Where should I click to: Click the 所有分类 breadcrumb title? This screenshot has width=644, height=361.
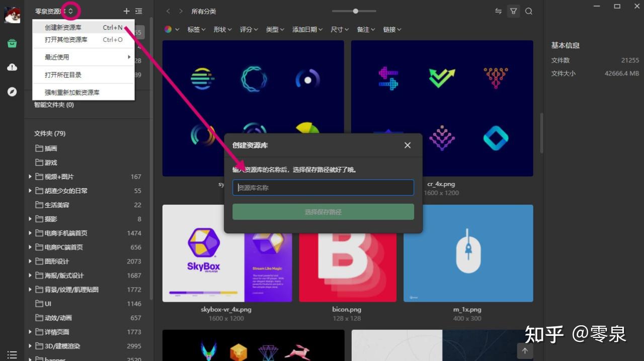coord(204,11)
